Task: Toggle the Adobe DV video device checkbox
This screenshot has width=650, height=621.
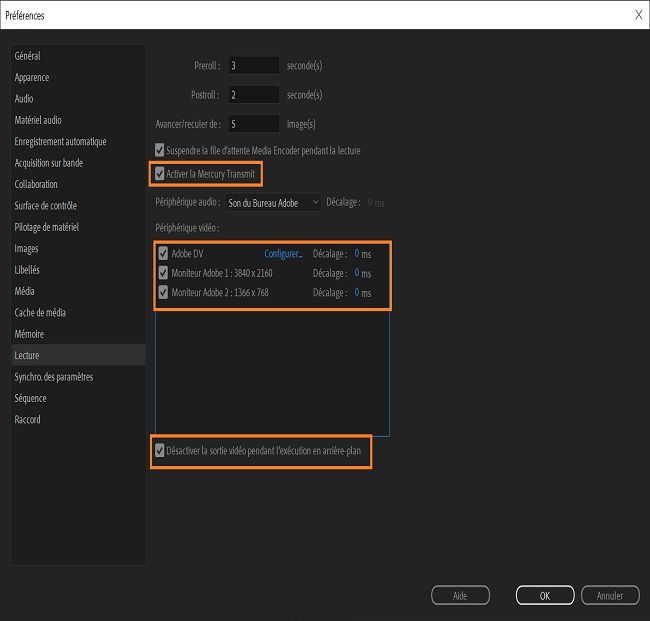Action: (163, 253)
